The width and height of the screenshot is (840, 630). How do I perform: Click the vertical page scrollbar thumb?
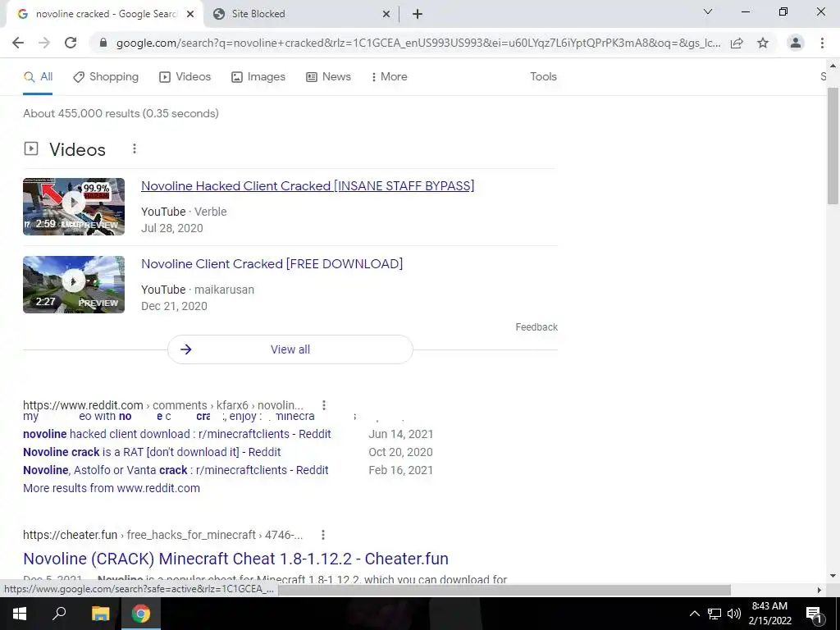[x=833, y=146]
